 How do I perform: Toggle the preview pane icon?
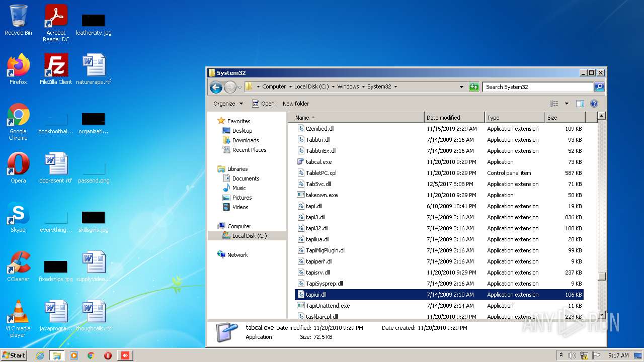[580, 104]
